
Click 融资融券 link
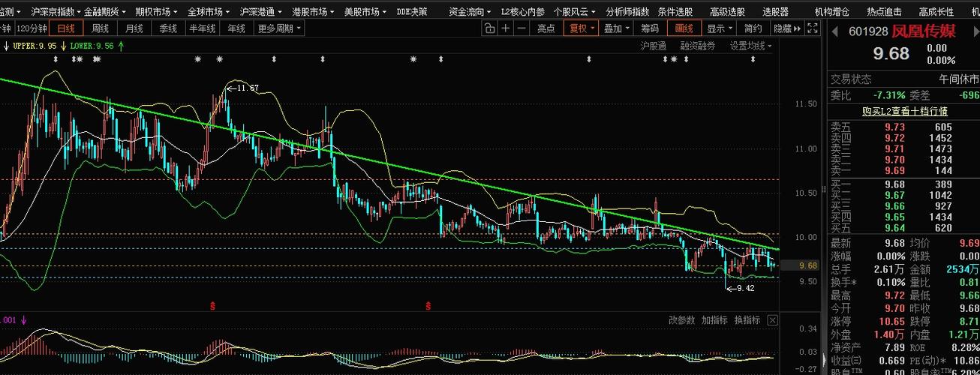[698, 46]
